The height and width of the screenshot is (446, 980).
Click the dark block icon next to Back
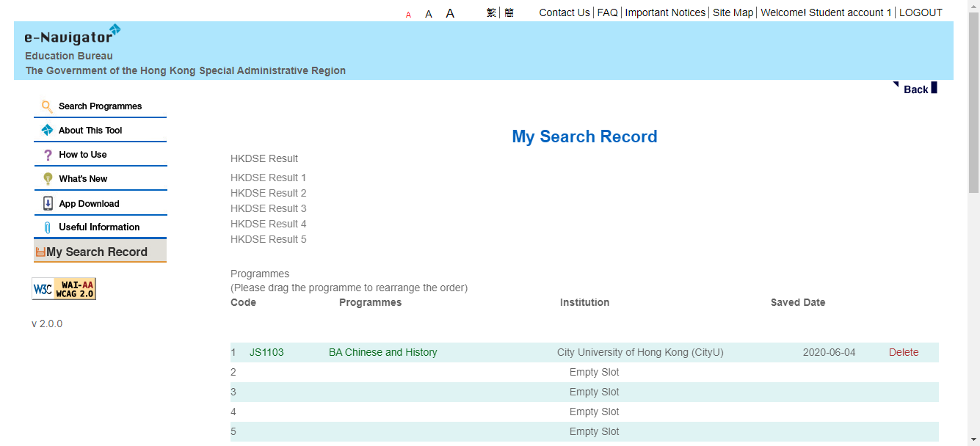934,87
